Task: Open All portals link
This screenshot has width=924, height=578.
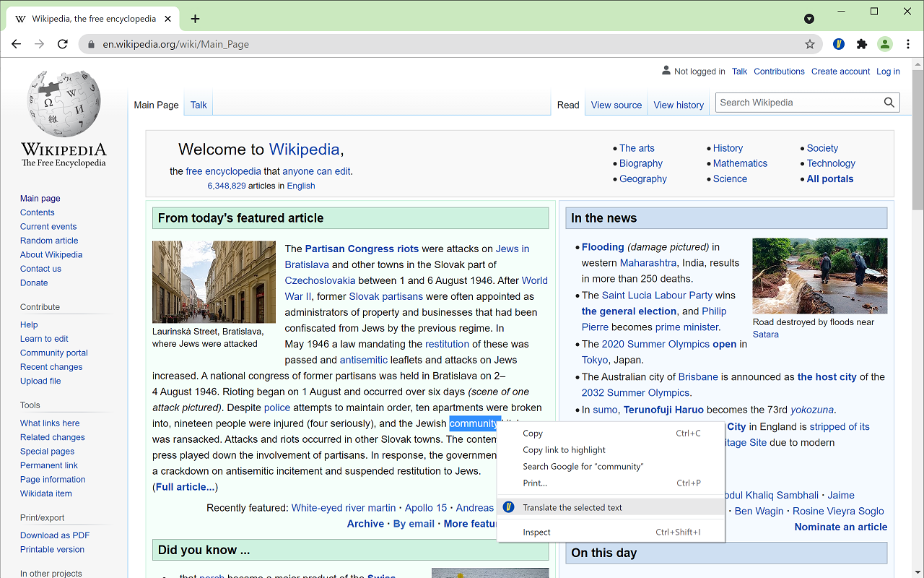Action: [x=830, y=179]
